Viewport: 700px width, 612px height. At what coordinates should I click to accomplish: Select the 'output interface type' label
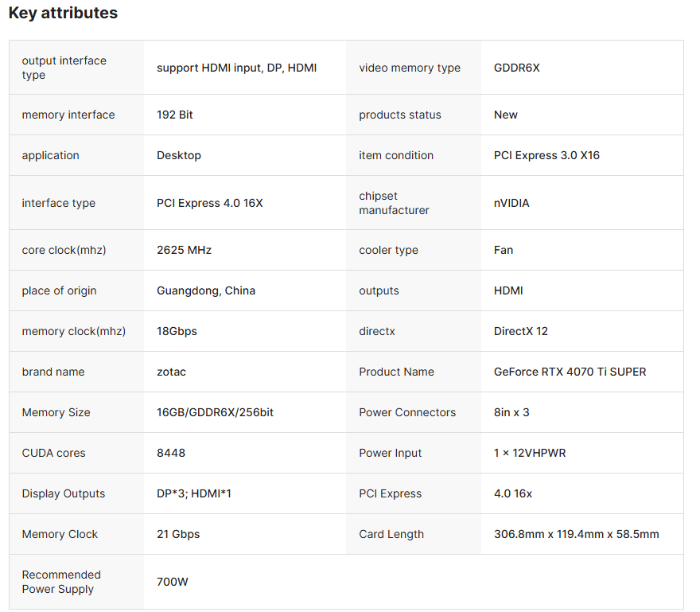pyautogui.click(x=64, y=68)
